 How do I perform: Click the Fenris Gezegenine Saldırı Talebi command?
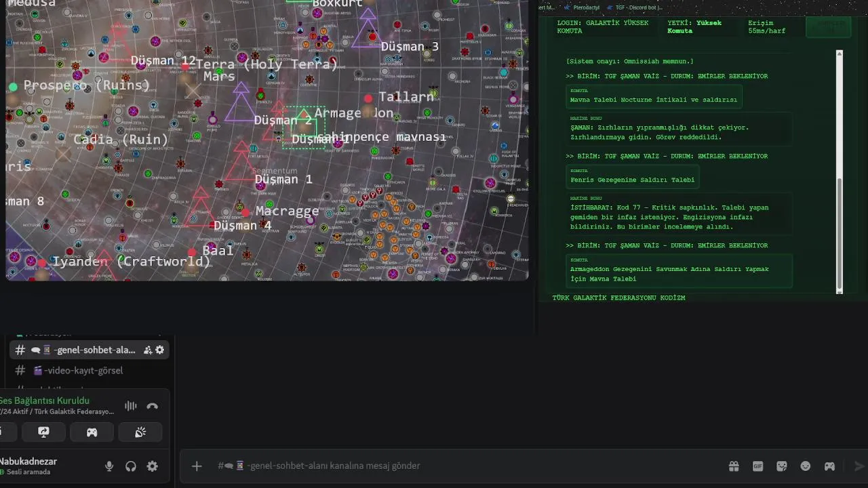[632, 177]
